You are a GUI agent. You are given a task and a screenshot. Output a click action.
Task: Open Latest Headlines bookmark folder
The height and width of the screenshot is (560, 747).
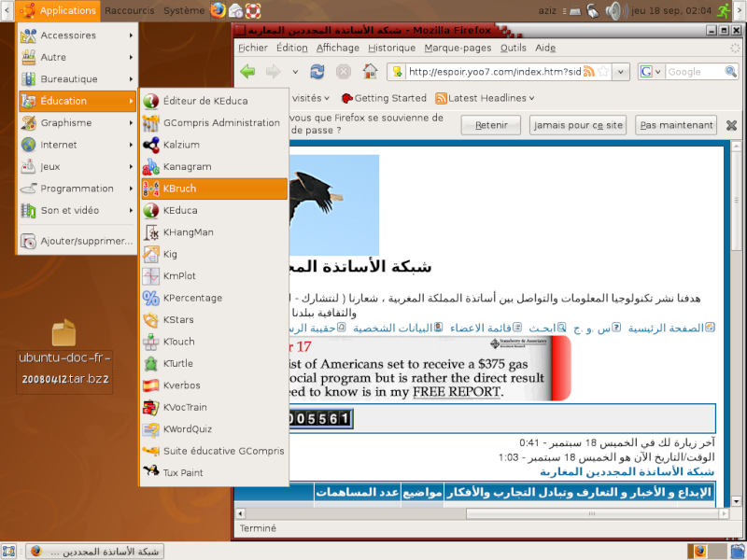(x=485, y=98)
